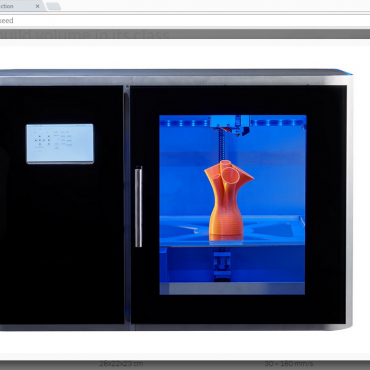Click the silver door handle on printer
The image size is (370, 370).
tap(138, 207)
